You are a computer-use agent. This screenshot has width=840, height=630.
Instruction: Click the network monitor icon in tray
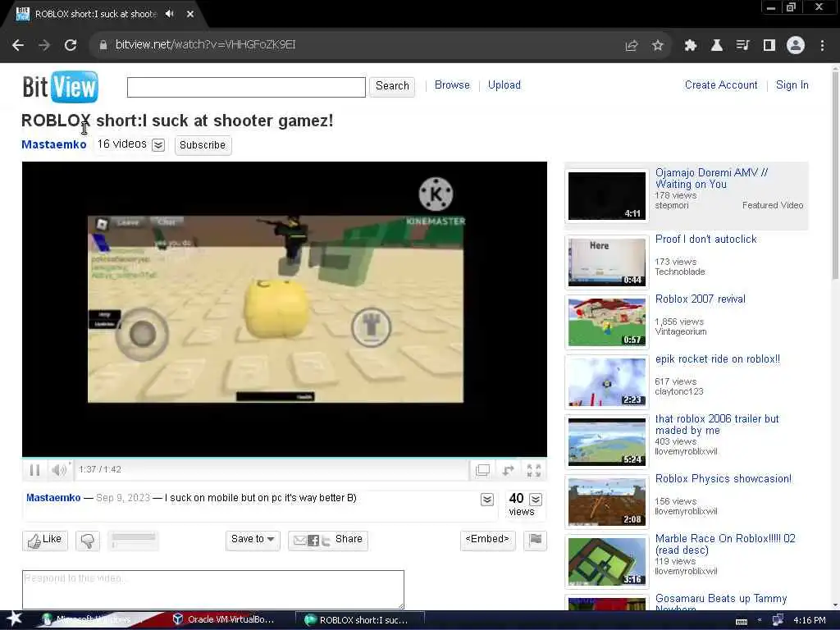[778, 620]
